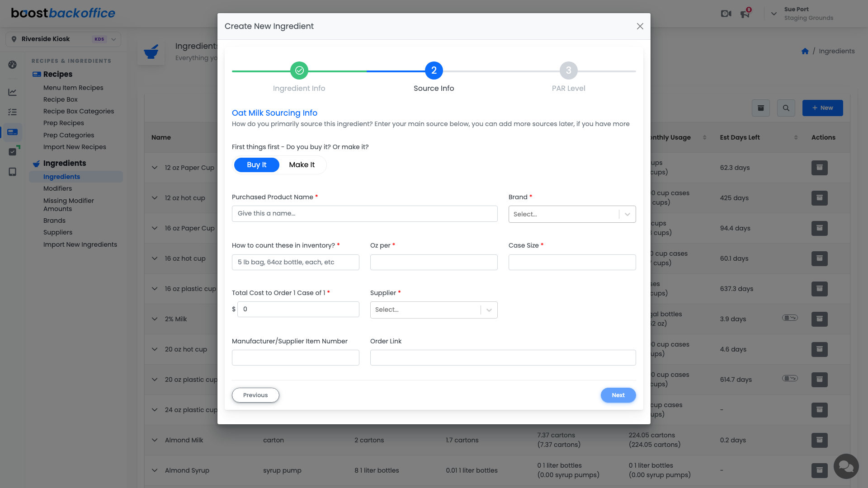Go back with the Previous button
Image resolution: width=868 pixels, height=488 pixels.
coord(255,395)
